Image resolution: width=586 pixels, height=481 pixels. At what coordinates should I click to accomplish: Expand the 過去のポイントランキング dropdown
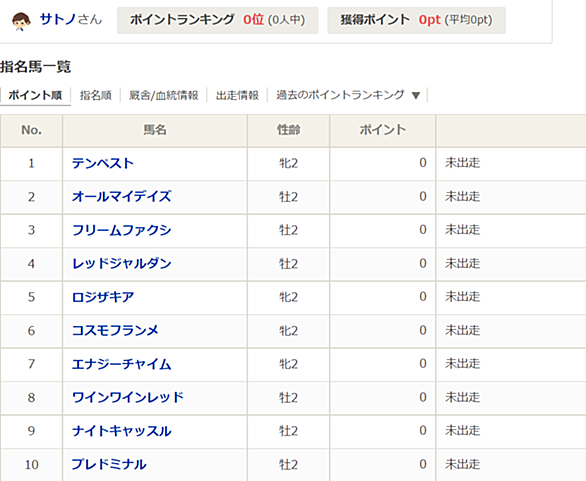[348, 95]
